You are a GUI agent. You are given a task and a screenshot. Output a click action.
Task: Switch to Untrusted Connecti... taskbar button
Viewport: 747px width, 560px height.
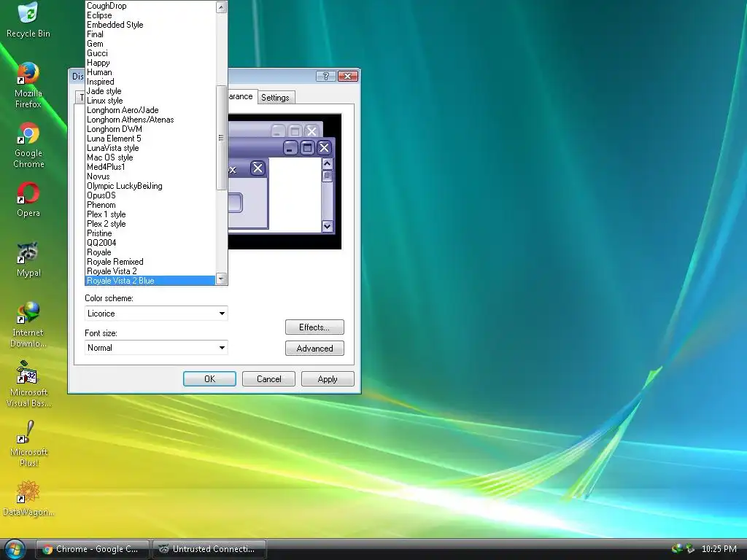tap(209, 549)
